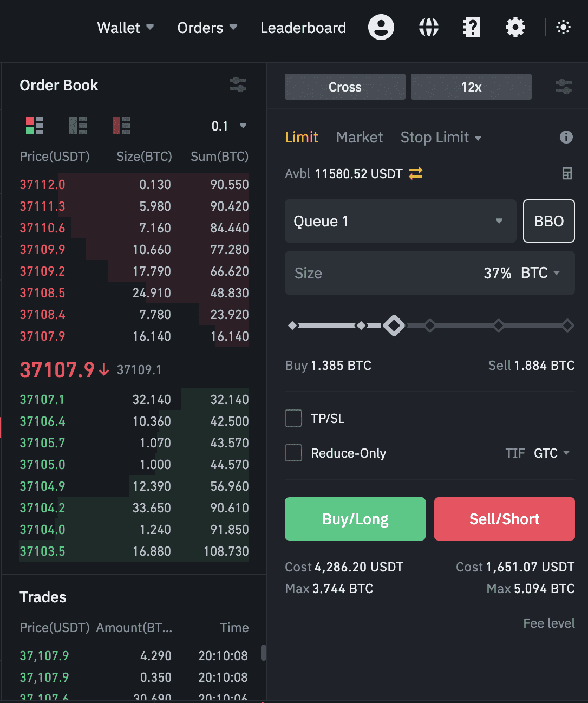Open the Fee level link
The image size is (588, 703).
549,623
